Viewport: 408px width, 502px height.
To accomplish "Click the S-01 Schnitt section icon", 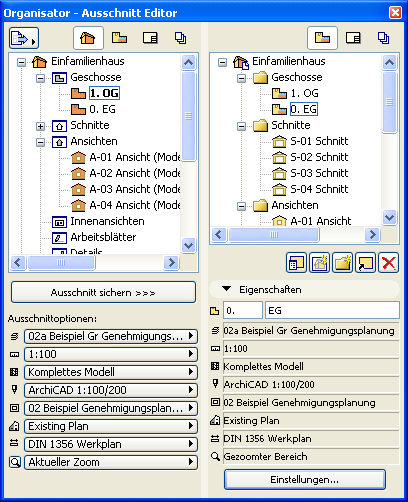I will (279, 141).
